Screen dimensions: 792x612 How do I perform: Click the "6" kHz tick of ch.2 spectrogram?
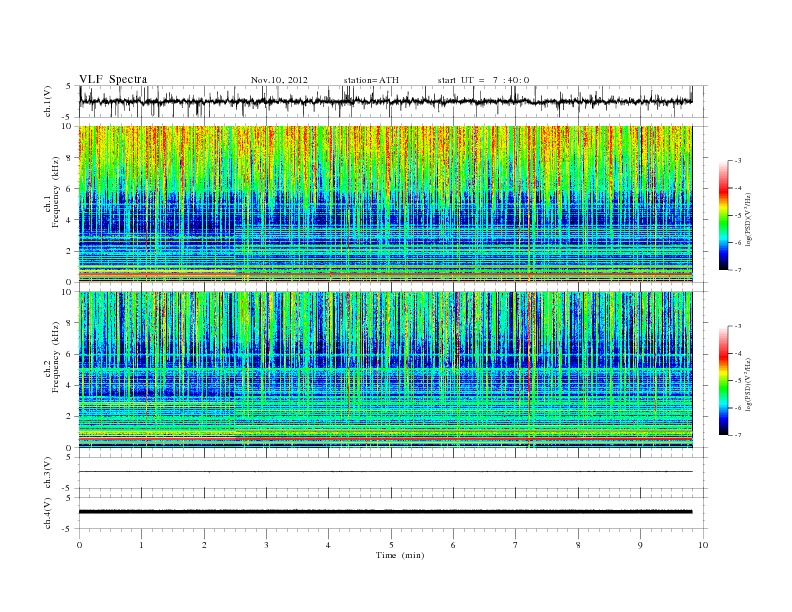(70, 354)
